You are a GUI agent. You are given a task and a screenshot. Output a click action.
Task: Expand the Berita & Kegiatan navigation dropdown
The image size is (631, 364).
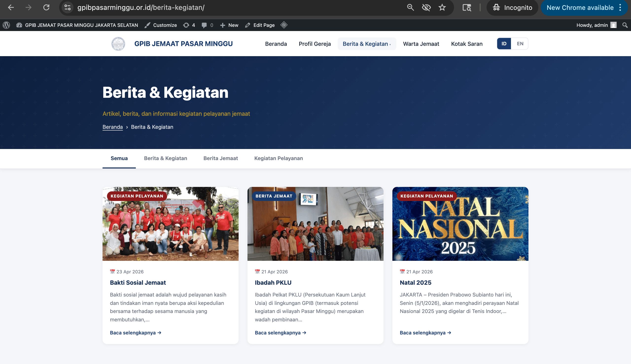tap(367, 44)
